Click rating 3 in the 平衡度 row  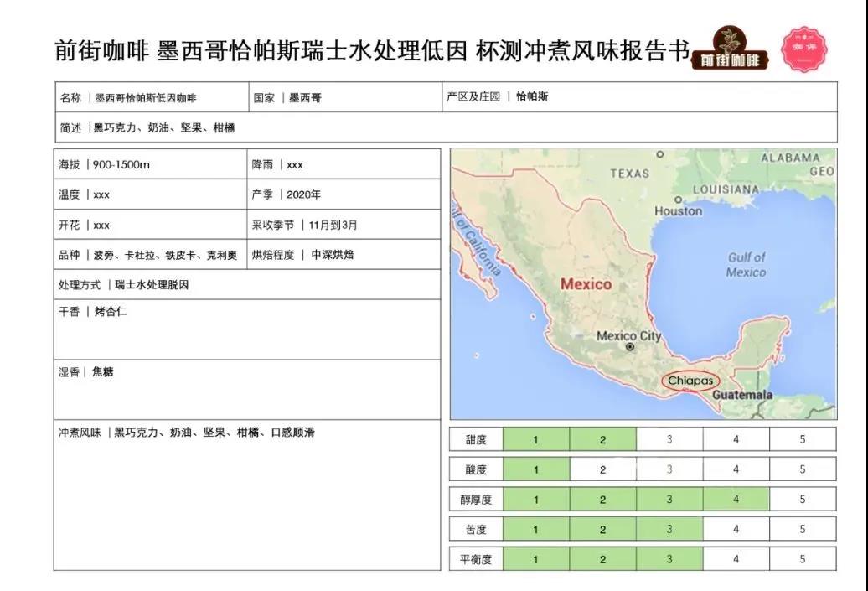pyautogui.click(x=669, y=559)
